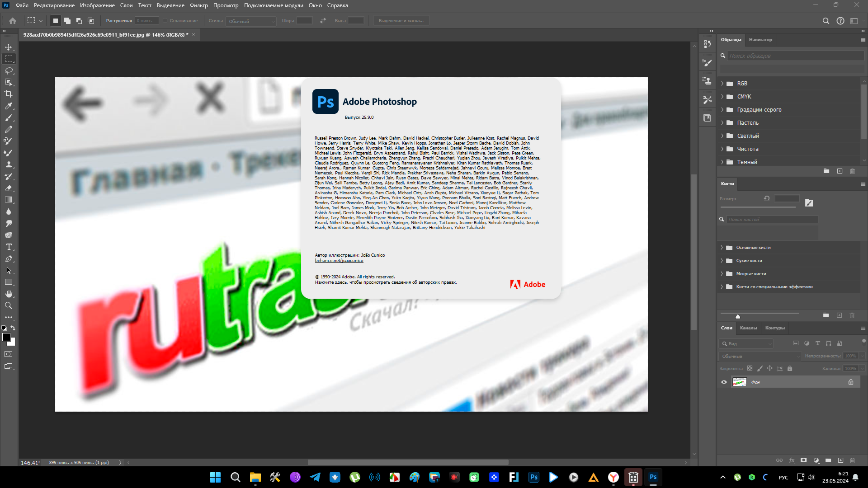Expand the Сухие кисти brush folder
The height and width of the screenshot is (488, 868).
point(722,261)
